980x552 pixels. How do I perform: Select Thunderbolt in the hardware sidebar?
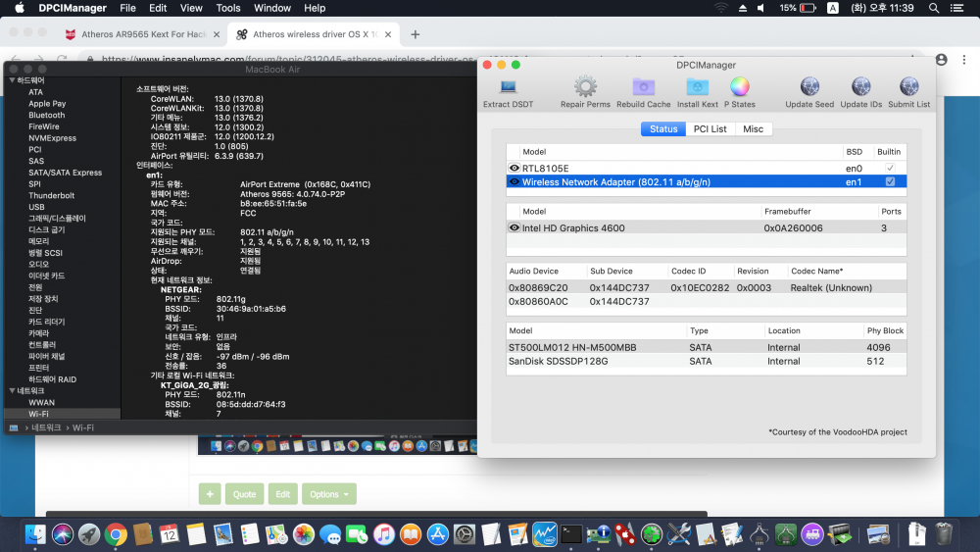click(51, 196)
